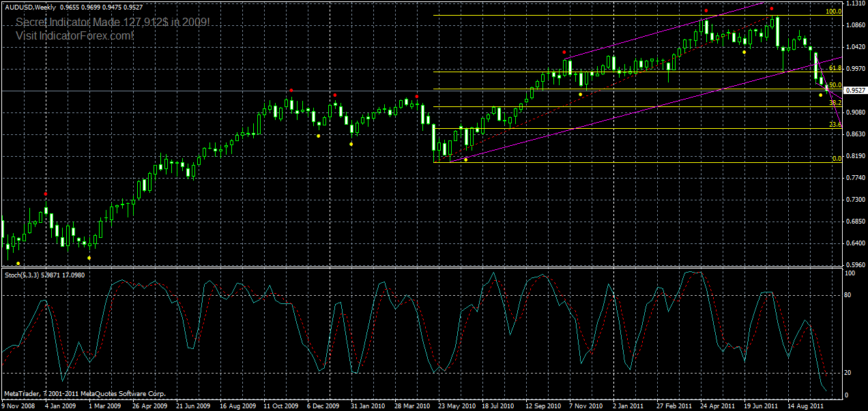Select the 100.0 Fibonacci level label
This screenshot has height=411, width=868.
click(835, 11)
